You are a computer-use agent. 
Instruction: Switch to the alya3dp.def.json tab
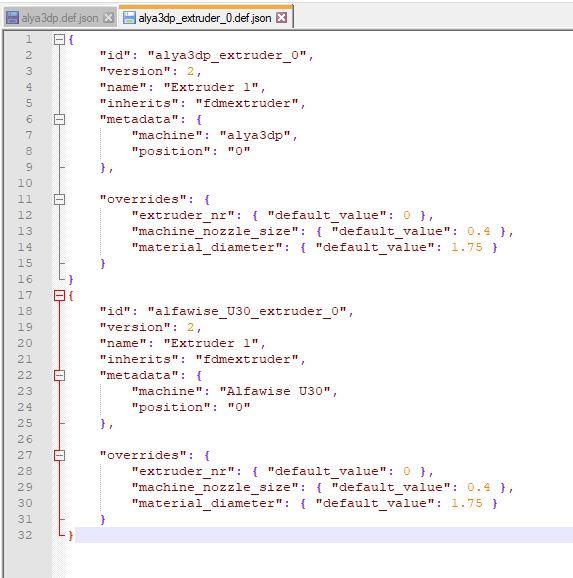[60, 18]
